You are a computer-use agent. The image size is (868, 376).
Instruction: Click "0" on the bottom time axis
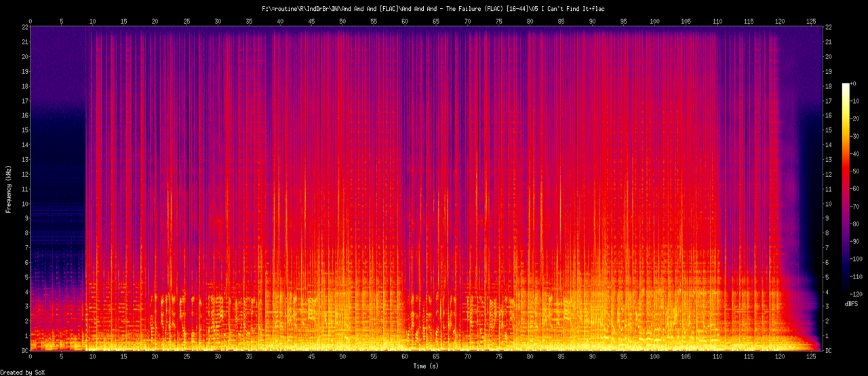(x=31, y=357)
